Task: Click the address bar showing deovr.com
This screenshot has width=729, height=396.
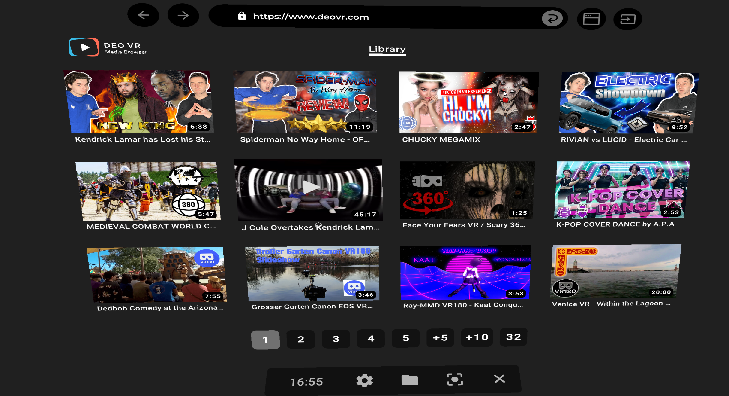Action: pos(388,17)
